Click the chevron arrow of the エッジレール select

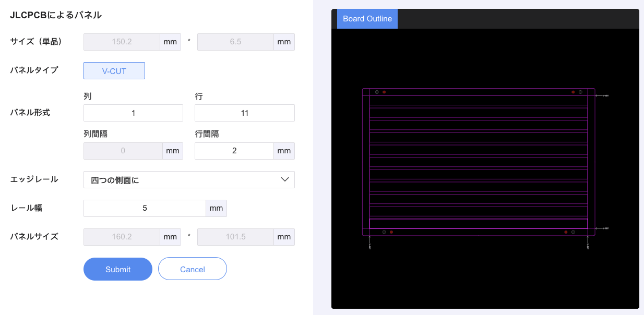point(285,180)
